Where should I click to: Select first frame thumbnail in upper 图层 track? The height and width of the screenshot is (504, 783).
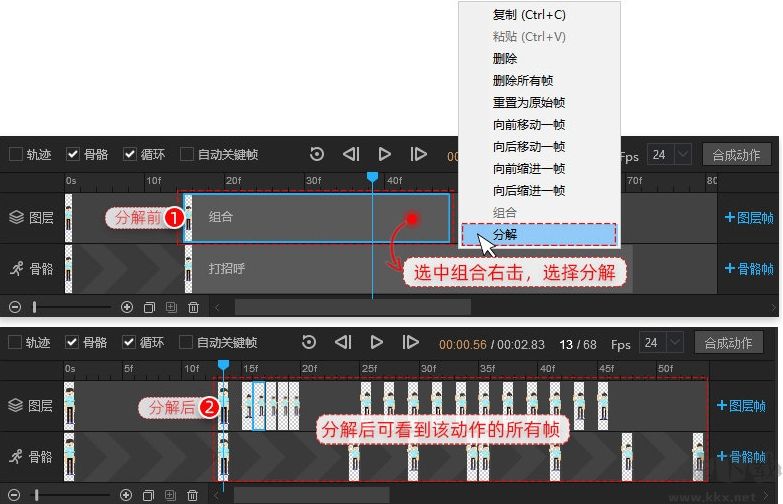[x=68, y=218]
